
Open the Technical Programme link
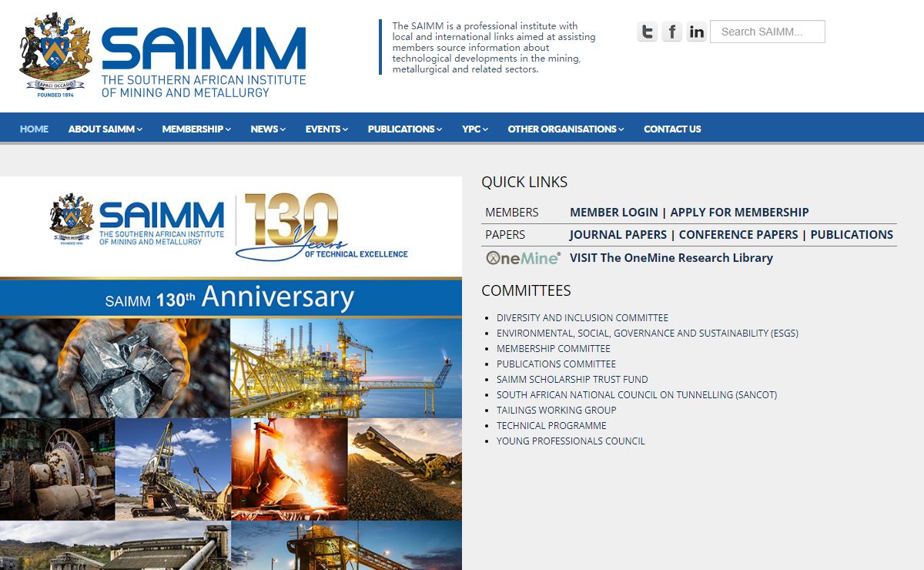point(551,425)
